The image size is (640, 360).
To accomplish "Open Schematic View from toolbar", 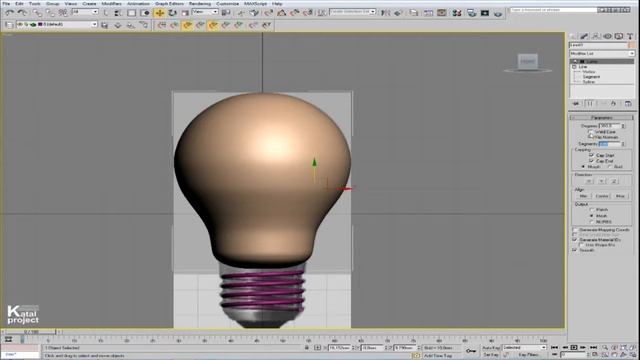I will (442, 13).
